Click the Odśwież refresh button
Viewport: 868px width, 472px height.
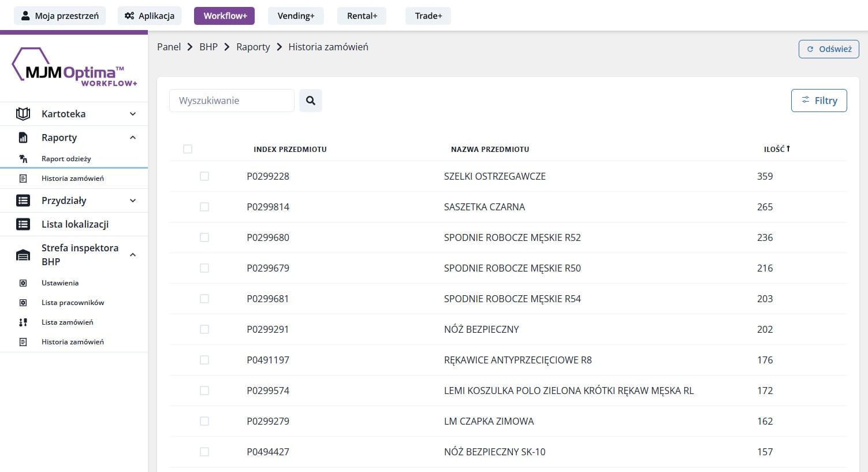[829, 49]
